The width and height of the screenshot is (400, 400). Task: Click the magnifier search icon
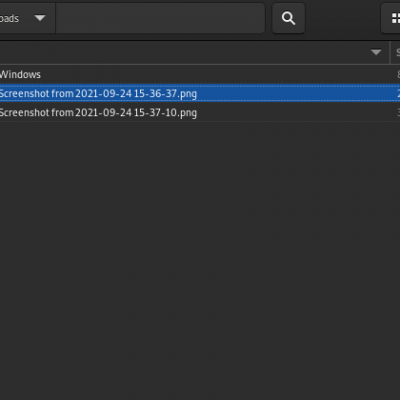(x=288, y=18)
